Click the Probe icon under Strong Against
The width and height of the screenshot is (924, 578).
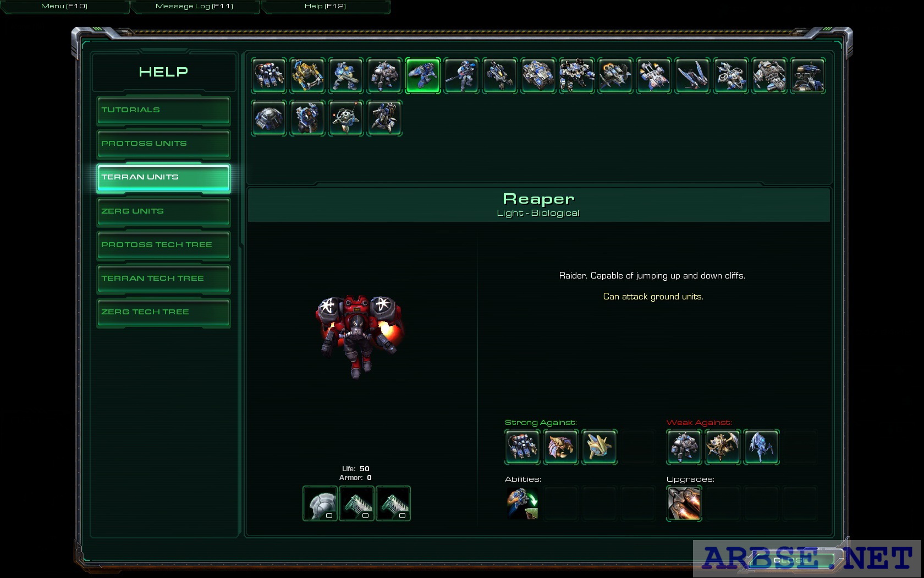click(599, 447)
